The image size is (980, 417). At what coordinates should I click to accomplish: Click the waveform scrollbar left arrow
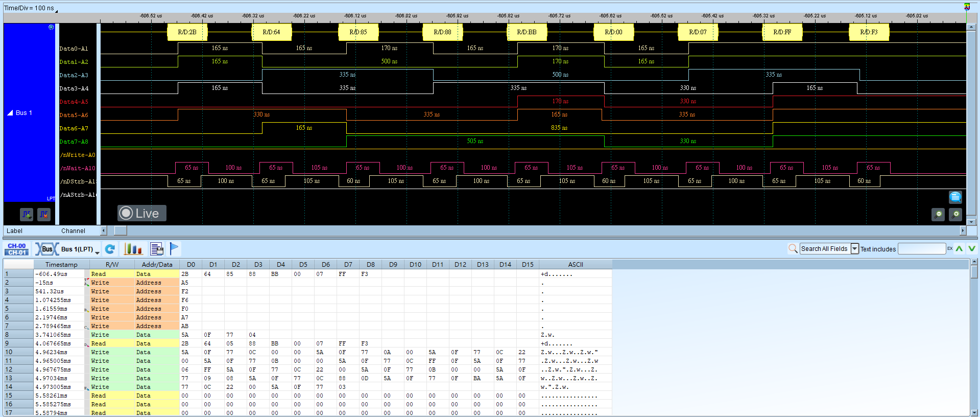(104, 230)
